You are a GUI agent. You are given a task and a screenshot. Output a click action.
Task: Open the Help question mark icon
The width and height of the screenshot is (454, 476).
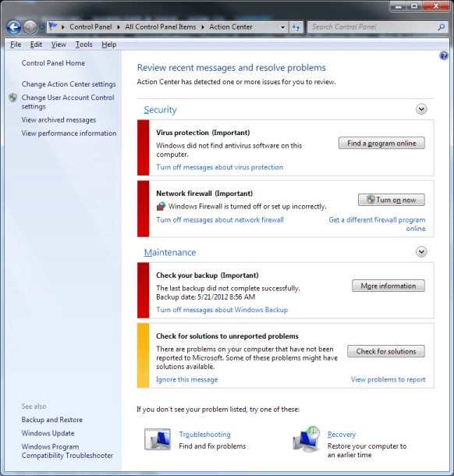443,55
